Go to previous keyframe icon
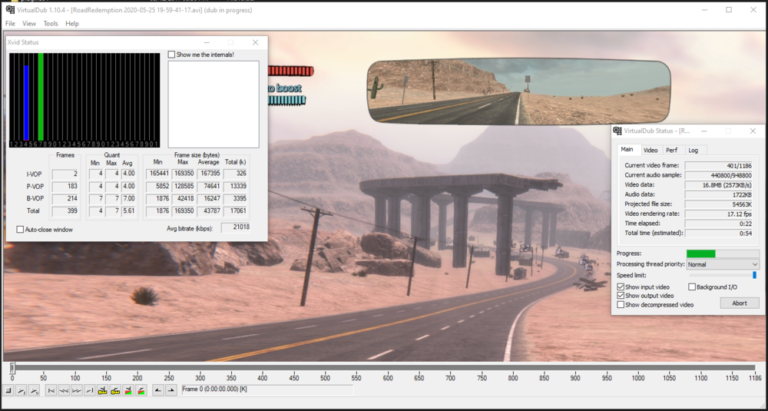Image resolution: width=768 pixels, height=411 pixels. point(102,390)
